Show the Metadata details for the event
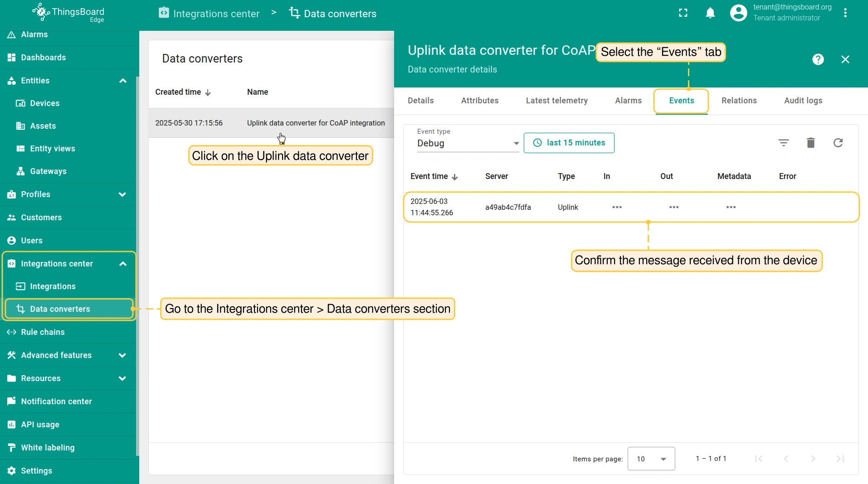Screen dimensions: 868x484 pyautogui.click(x=731, y=207)
